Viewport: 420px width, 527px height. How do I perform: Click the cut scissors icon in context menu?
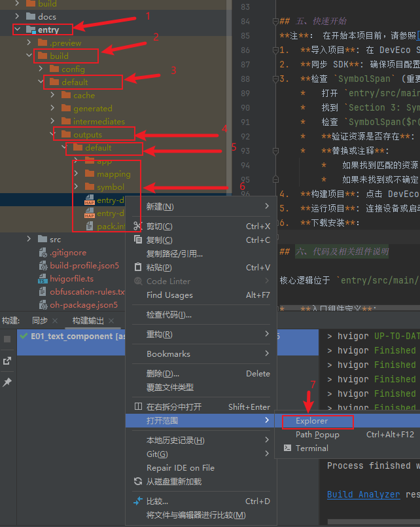(137, 227)
